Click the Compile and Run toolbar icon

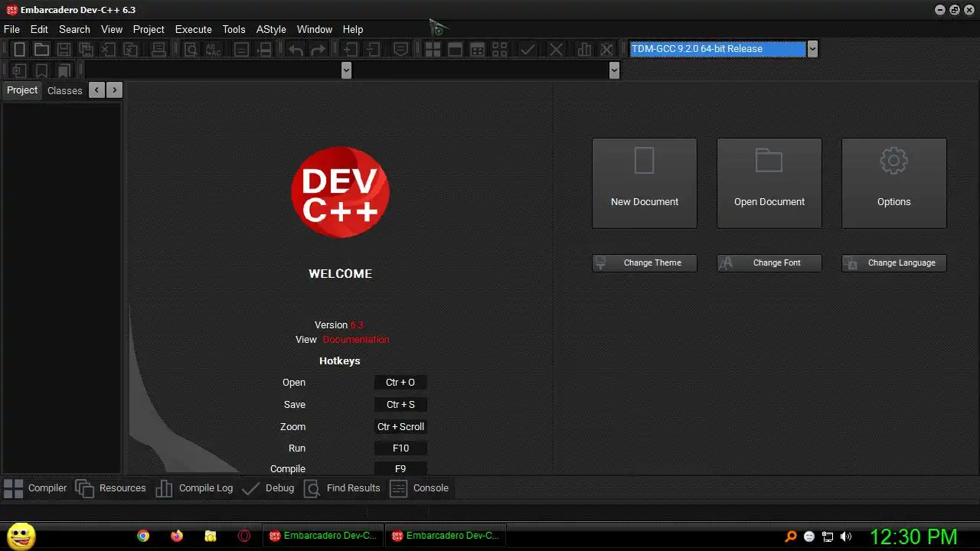pyautogui.click(x=477, y=49)
